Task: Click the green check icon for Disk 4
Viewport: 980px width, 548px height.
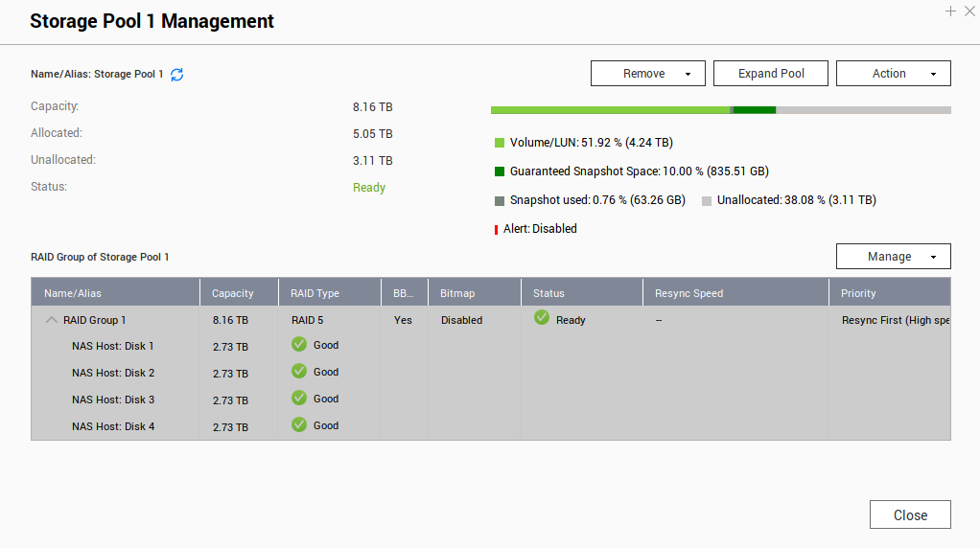Action: pyautogui.click(x=299, y=425)
